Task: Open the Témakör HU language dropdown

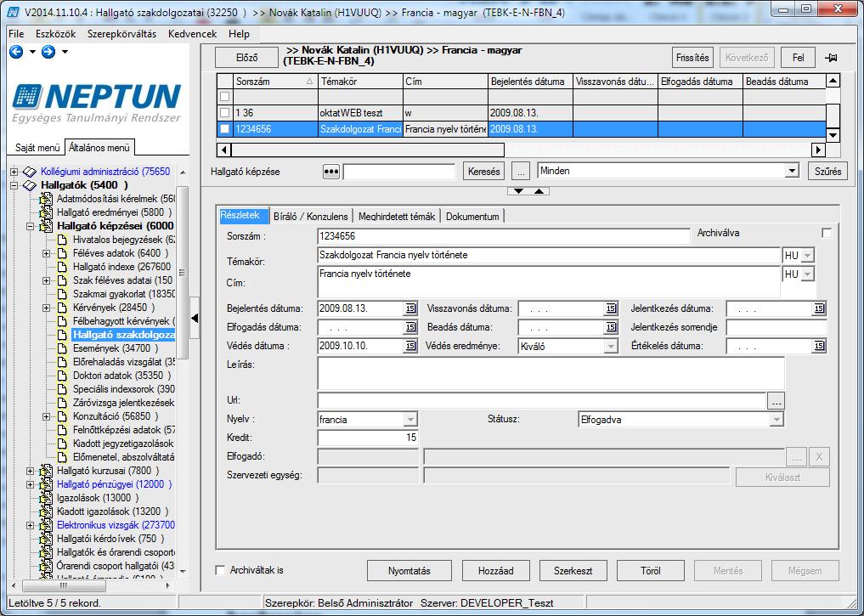Action: pyautogui.click(x=807, y=256)
